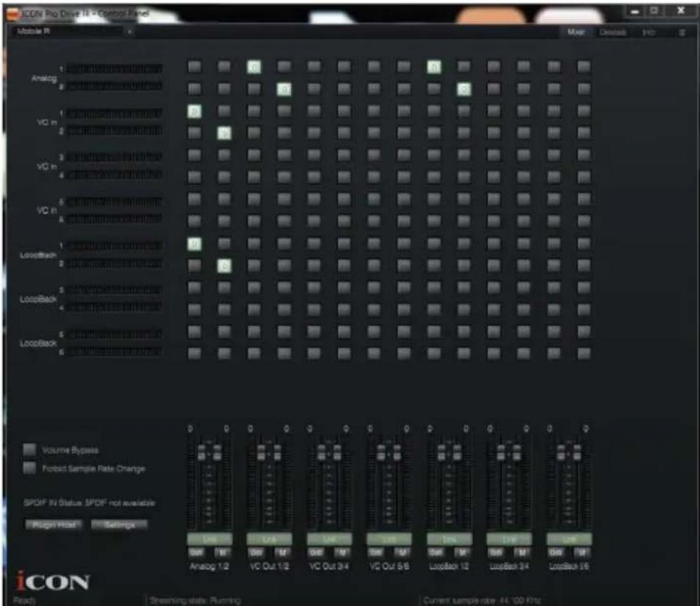Toggle Analog 2 to LoopBack 2 routing cell
This screenshot has width=700, height=606.
pos(463,89)
